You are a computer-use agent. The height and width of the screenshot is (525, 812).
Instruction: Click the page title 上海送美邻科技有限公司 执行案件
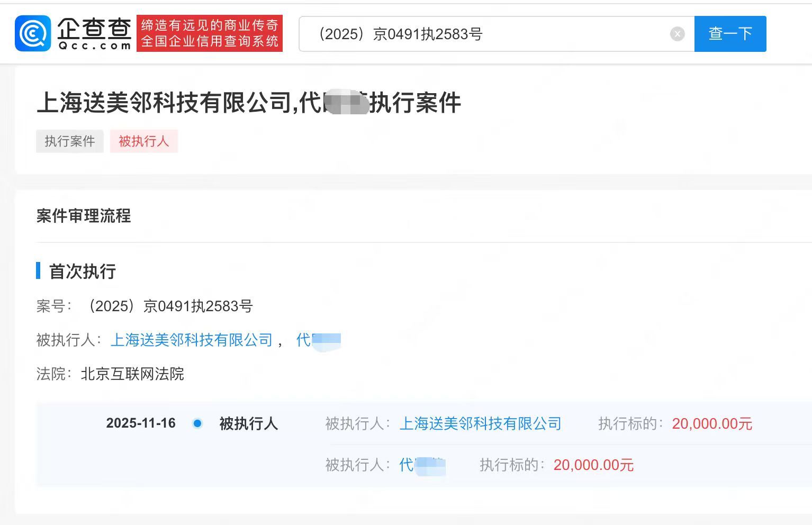(249, 103)
